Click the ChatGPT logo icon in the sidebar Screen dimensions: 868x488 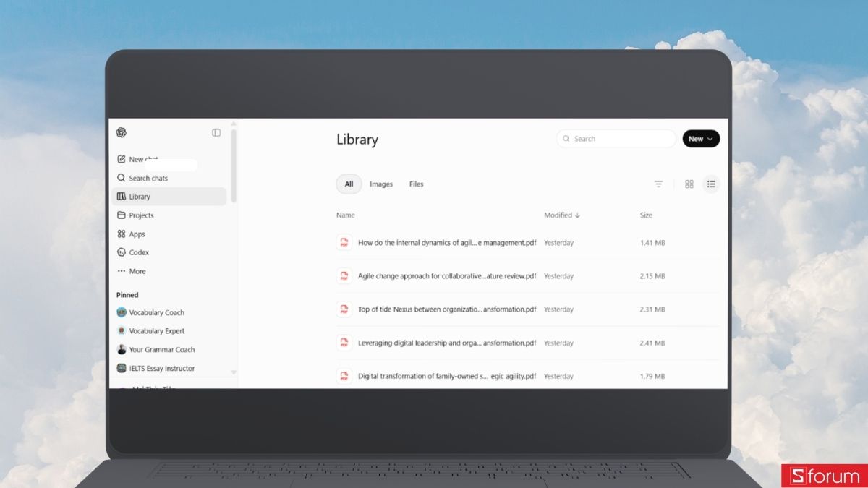(x=122, y=132)
